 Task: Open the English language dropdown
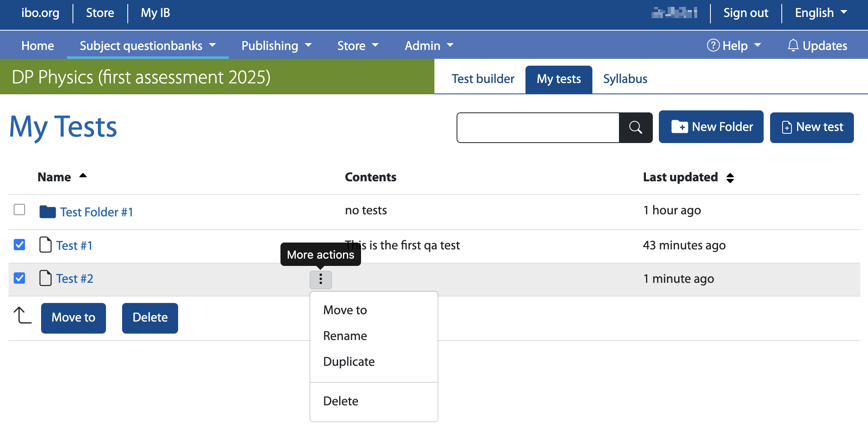coord(821,13)
